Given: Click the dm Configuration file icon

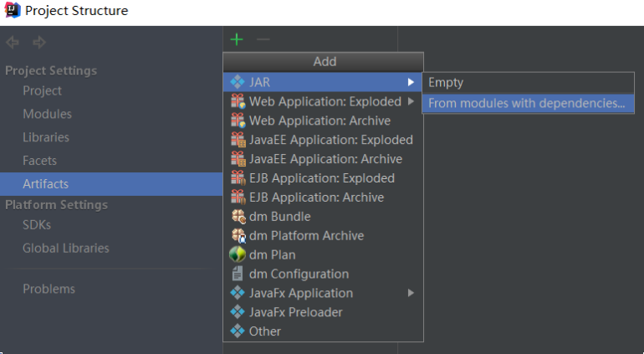Looking at the screenshot, I should 238,274.
